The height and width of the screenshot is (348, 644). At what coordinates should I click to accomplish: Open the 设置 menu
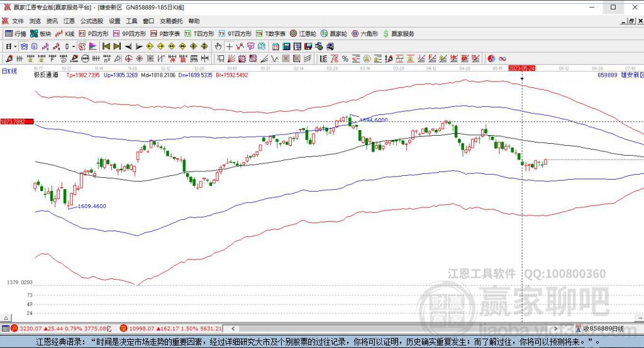[114, 21]
